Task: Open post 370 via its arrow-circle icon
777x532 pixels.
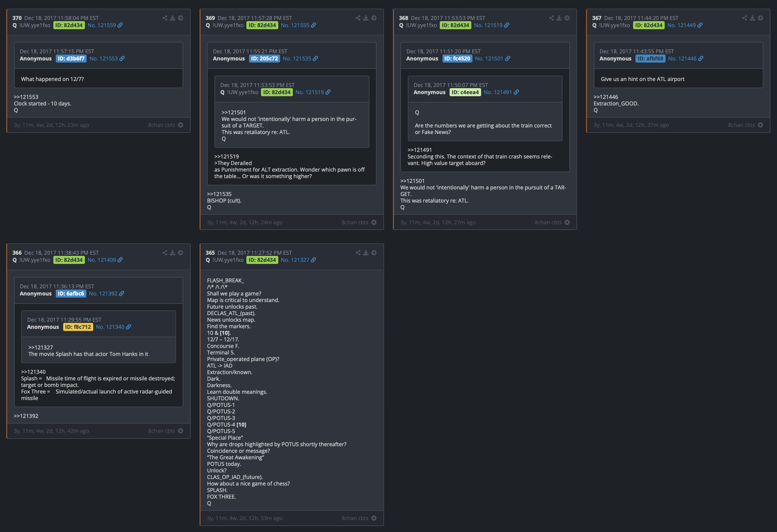Action: tap(181, 18)
